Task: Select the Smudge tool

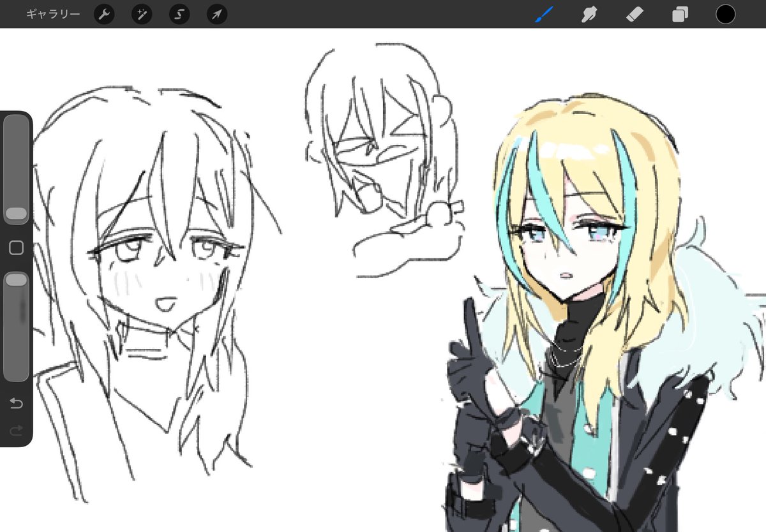Action: point(589,14)
